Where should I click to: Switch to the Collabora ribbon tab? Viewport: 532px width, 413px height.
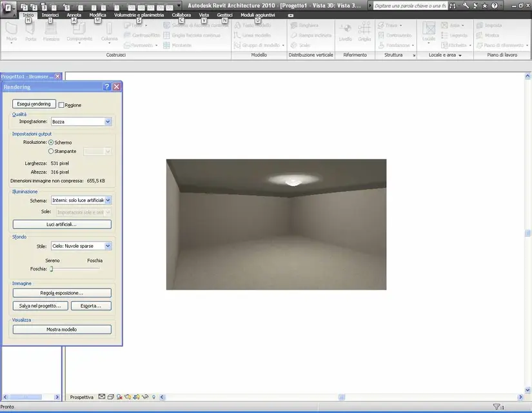point(181,15)
